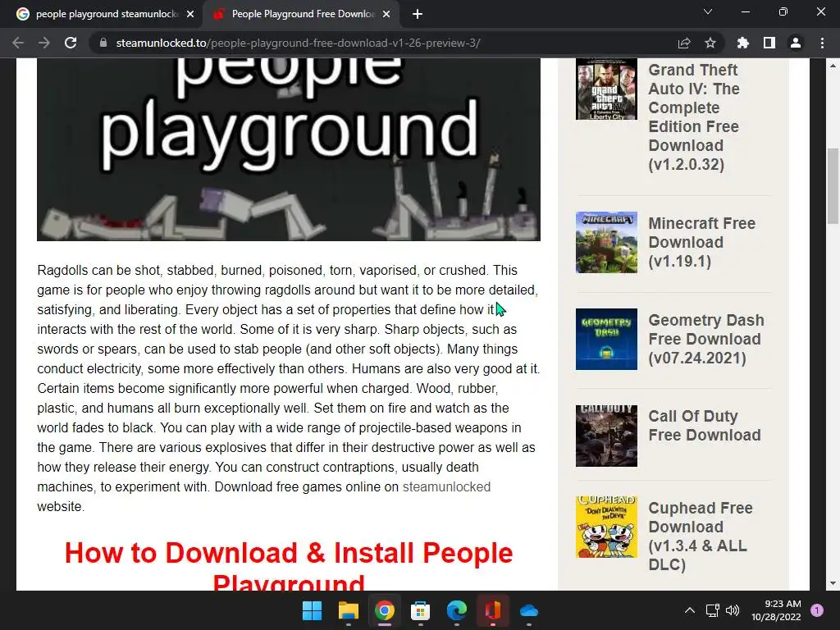This screenshot has width=840, height=630.
Task: Click the scrollbar down arrow
Action: [x=833, y=583]
